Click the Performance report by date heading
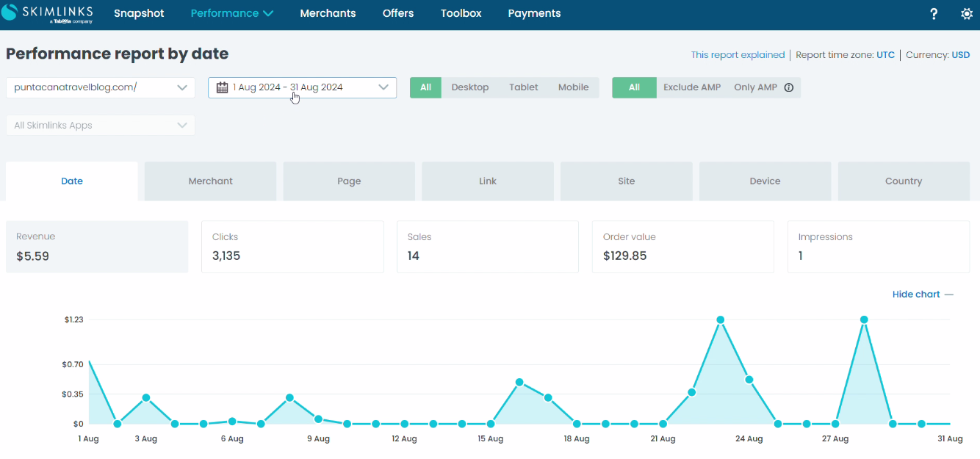 118,54
